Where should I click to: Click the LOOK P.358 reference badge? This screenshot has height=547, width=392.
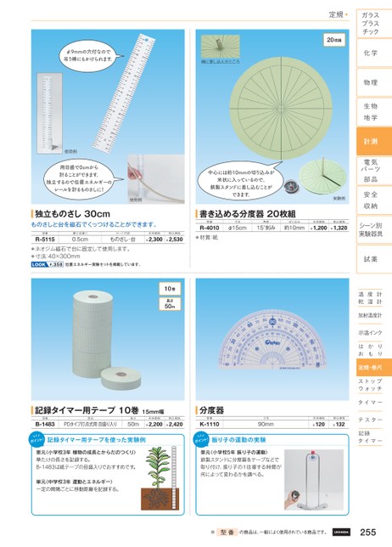(47, 264)
